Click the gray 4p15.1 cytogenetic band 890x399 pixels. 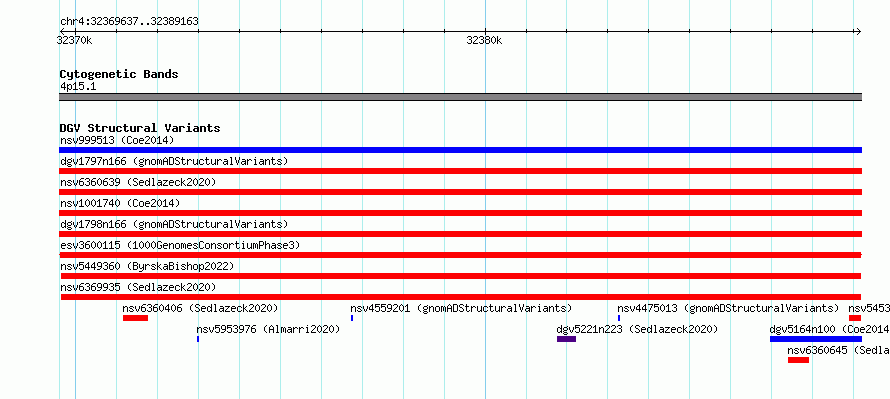pos(460,97)
